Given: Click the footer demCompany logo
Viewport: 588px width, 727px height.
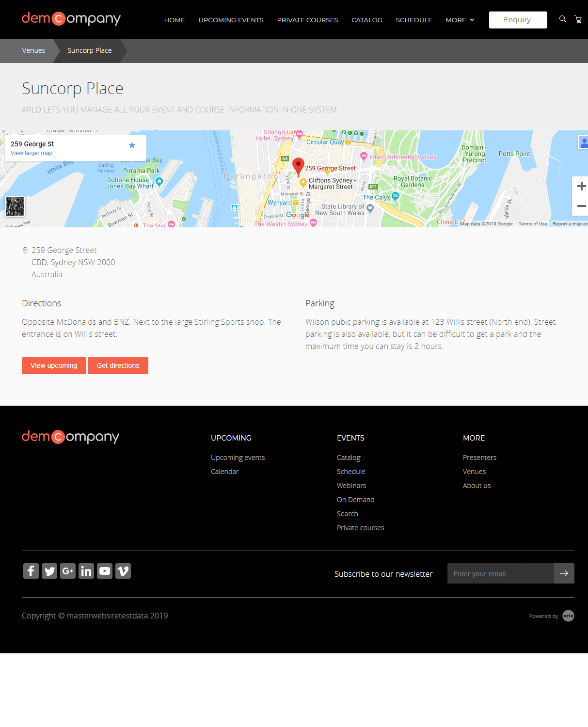Looking at the screenshot, I should point(71,437).
